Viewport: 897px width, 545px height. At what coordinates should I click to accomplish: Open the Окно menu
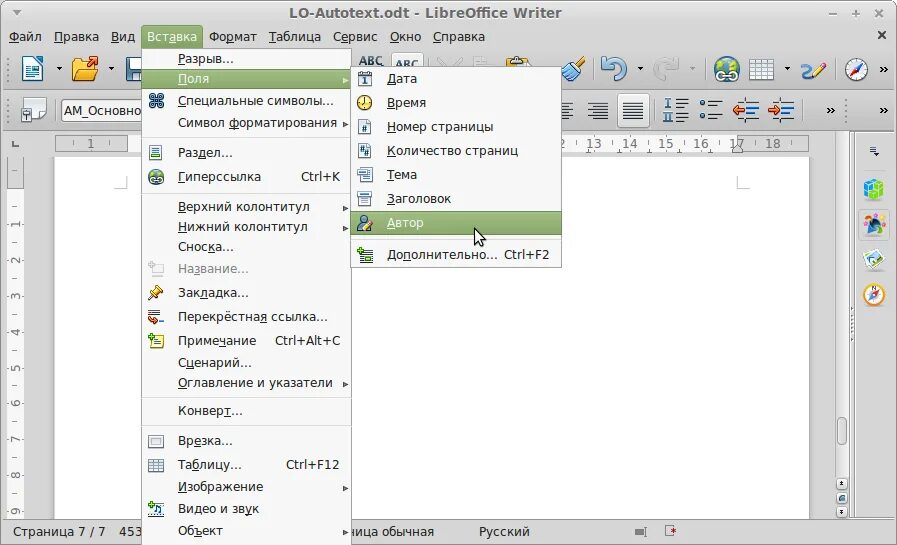[x=405, y=37]
